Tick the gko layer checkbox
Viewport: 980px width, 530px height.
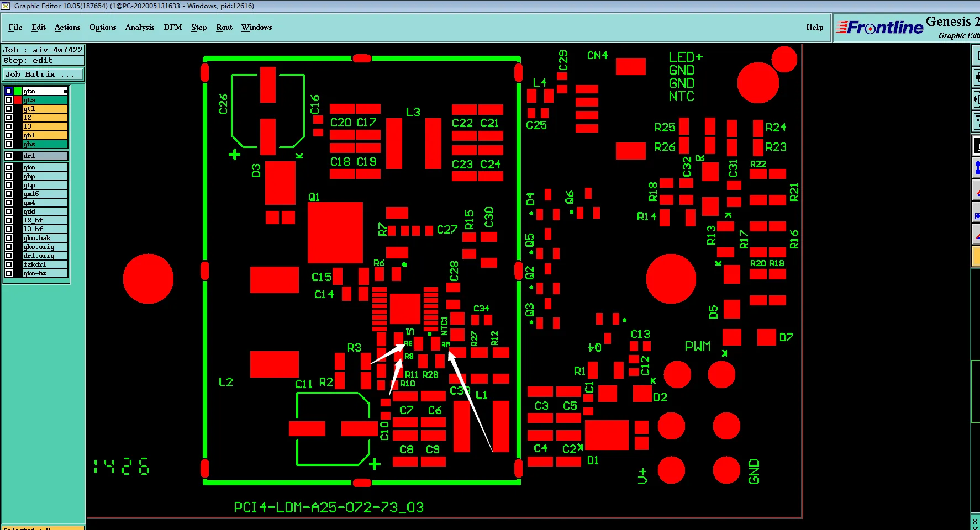pos(9,167)
